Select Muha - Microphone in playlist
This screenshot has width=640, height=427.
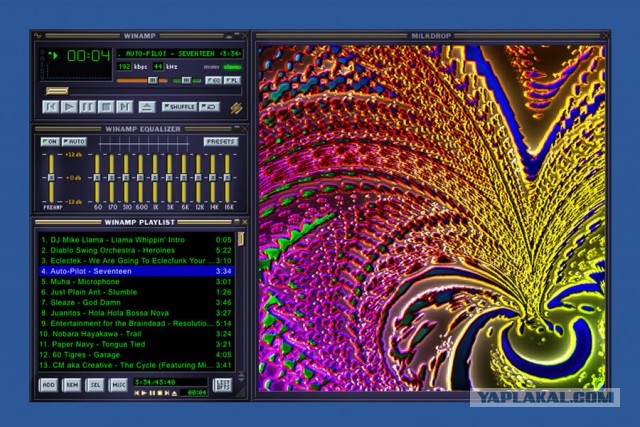tap(136, 282)
